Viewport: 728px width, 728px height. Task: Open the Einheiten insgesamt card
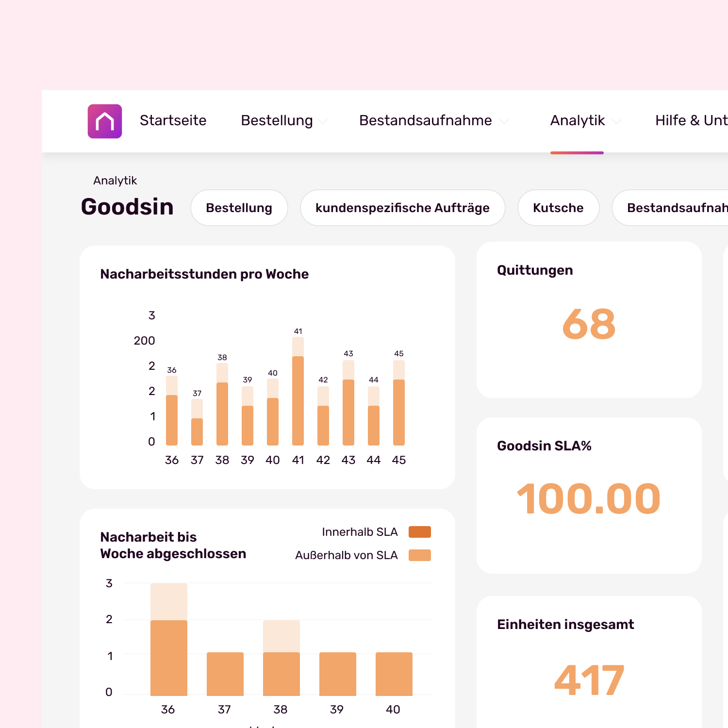[589, 665]
